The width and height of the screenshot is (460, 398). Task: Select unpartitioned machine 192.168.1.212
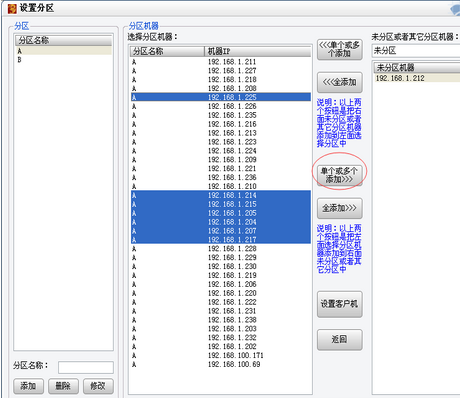pyautogui.click(x=417, y=78)
